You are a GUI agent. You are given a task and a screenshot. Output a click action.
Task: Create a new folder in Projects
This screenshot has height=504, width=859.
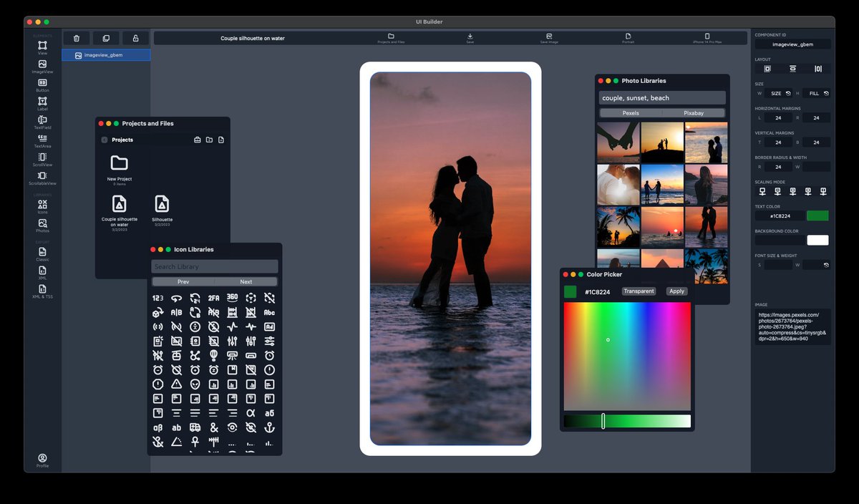click(209, 140)
